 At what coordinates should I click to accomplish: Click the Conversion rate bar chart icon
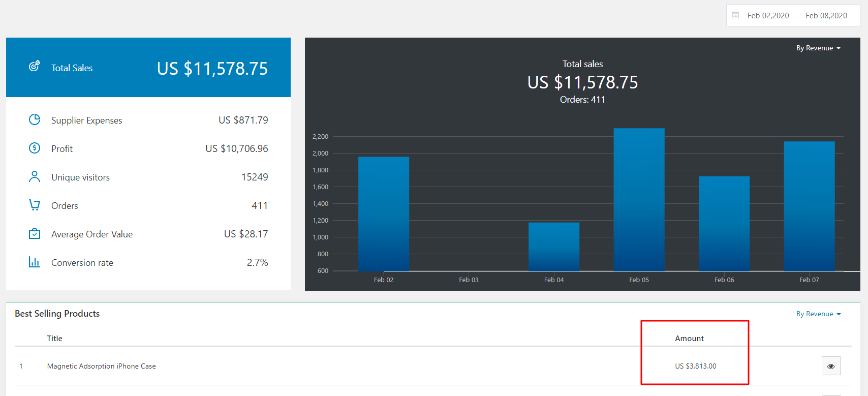tap(35, 262)
